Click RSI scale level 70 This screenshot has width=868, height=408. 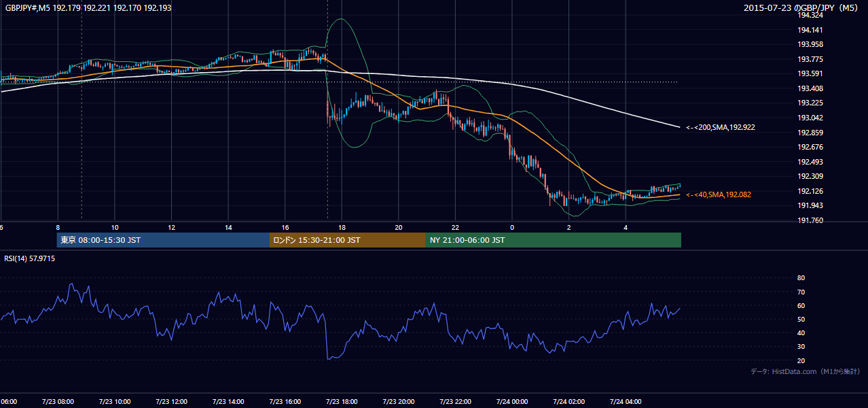tap(801, 292)
